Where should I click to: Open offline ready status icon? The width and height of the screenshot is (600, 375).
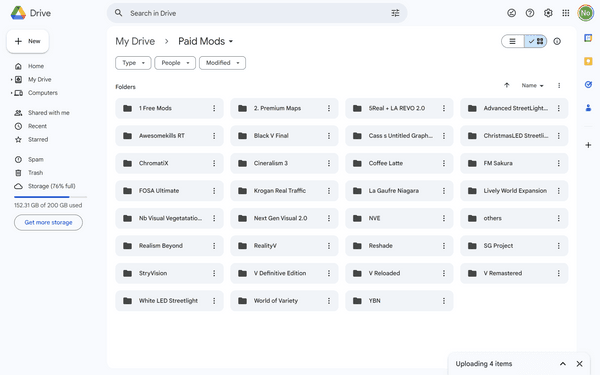tap(511, 13)
